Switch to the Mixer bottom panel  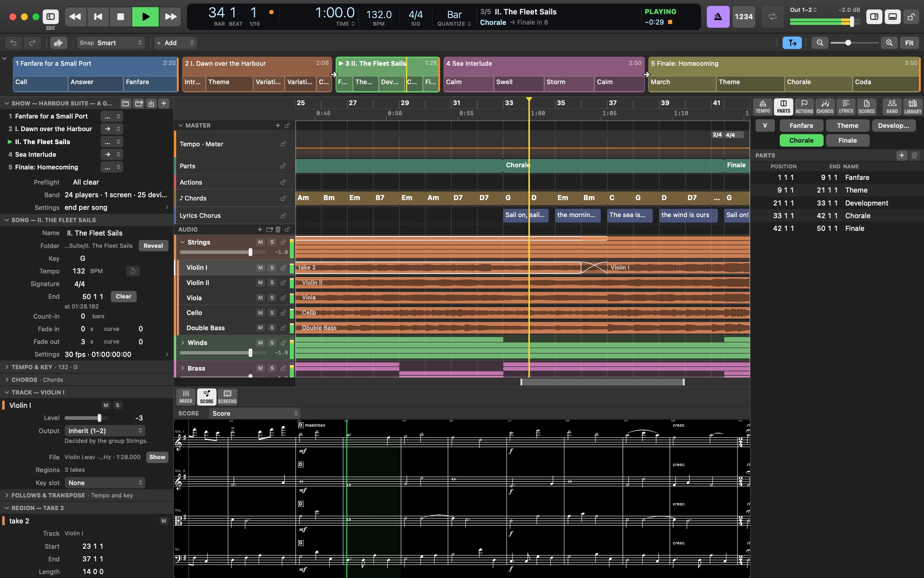click(x=186, y=397)
